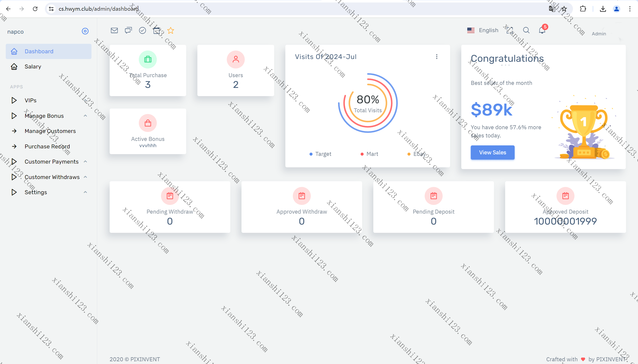Click the View Sales button
This screenshot has height=364, width=638.
(492, 152)
